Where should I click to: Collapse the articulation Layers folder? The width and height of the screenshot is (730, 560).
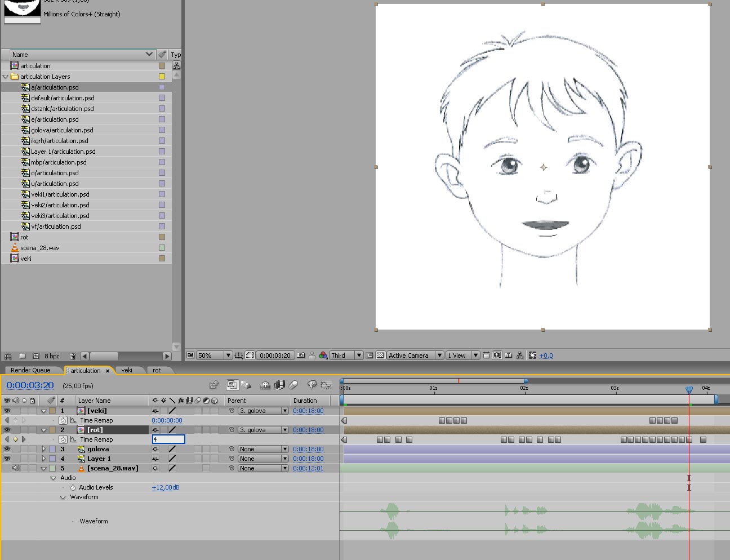click(6, 77)
